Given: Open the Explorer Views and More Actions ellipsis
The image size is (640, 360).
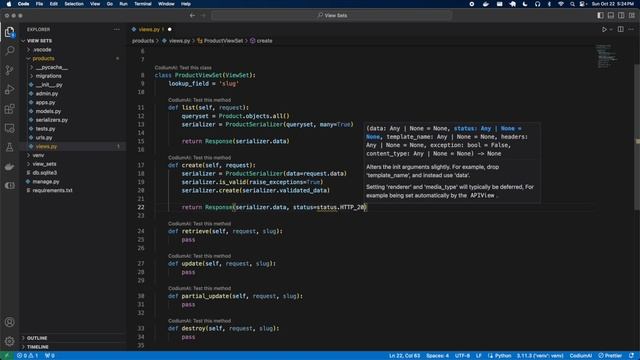Looking at the screenshot, I should [x=117, y=29].
